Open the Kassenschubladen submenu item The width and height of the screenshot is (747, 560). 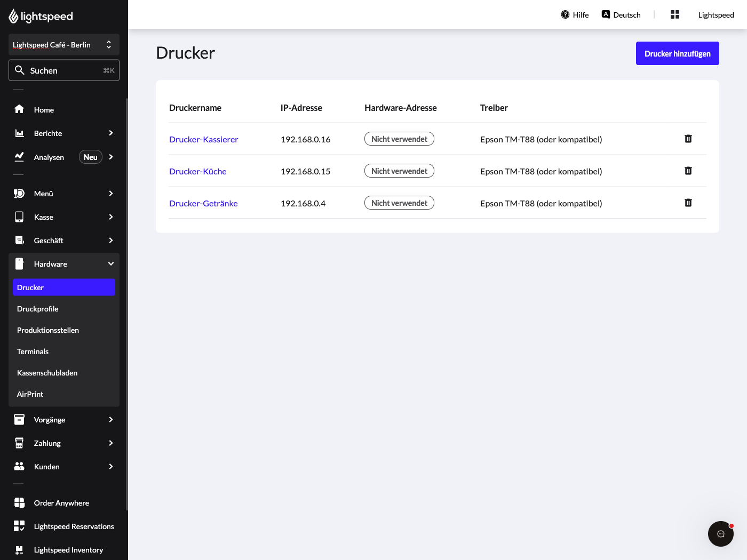coord(64,372)
